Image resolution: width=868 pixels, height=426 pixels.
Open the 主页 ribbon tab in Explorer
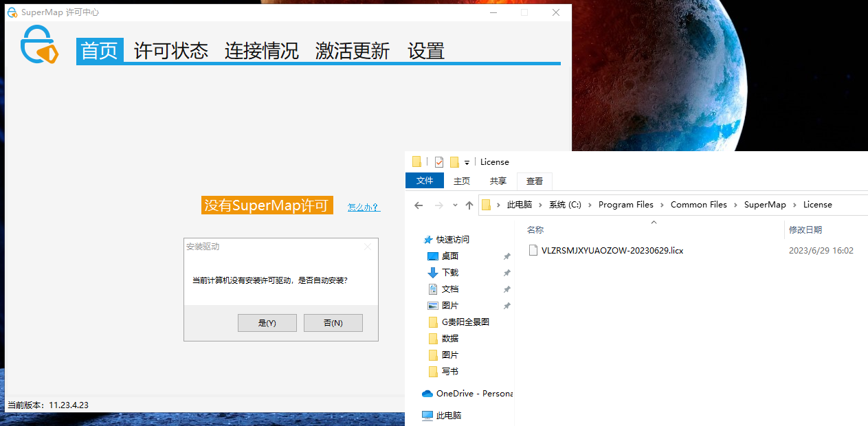pos(462,181)
